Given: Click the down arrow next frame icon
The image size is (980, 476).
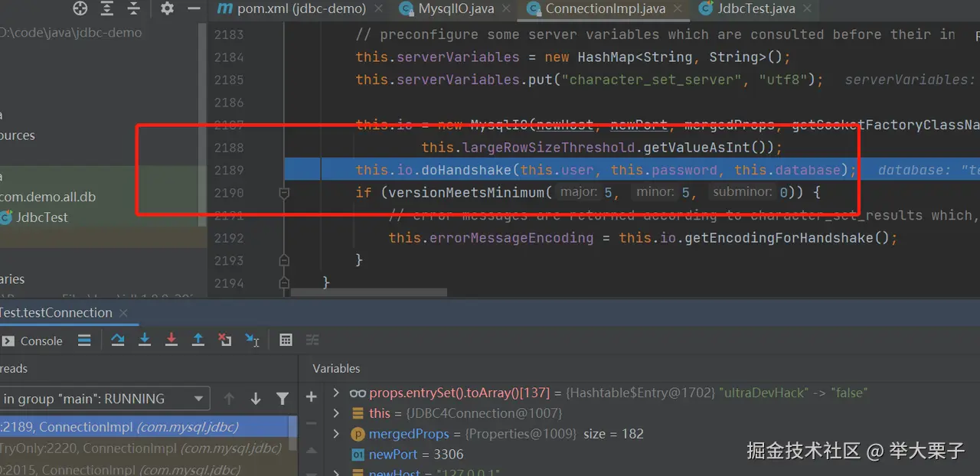Looking at the screenshot, I should click(x=256, y=399).
